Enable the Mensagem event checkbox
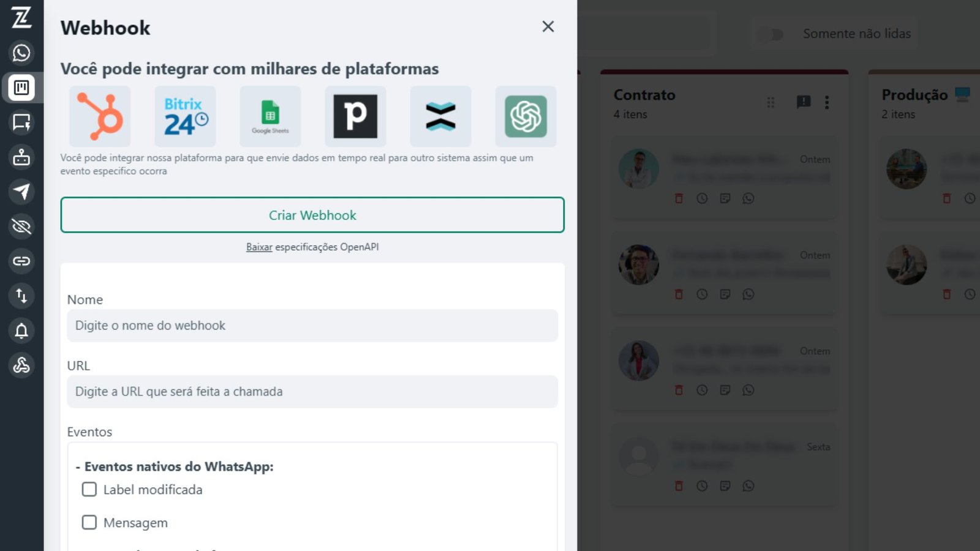 click(89, 522)
